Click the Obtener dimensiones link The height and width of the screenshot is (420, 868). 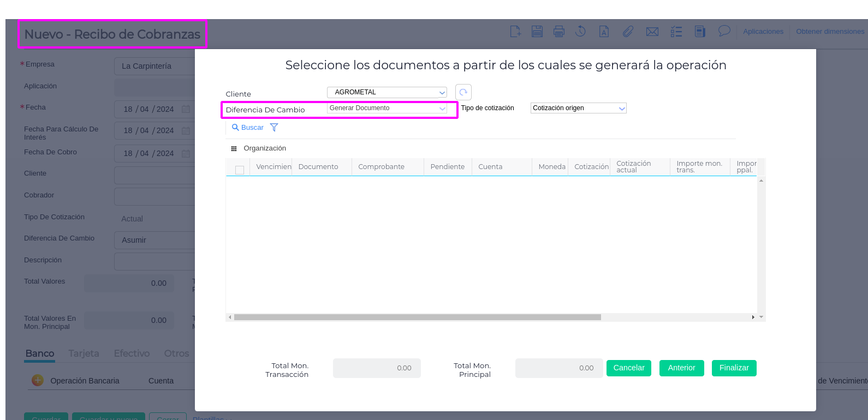830,32
